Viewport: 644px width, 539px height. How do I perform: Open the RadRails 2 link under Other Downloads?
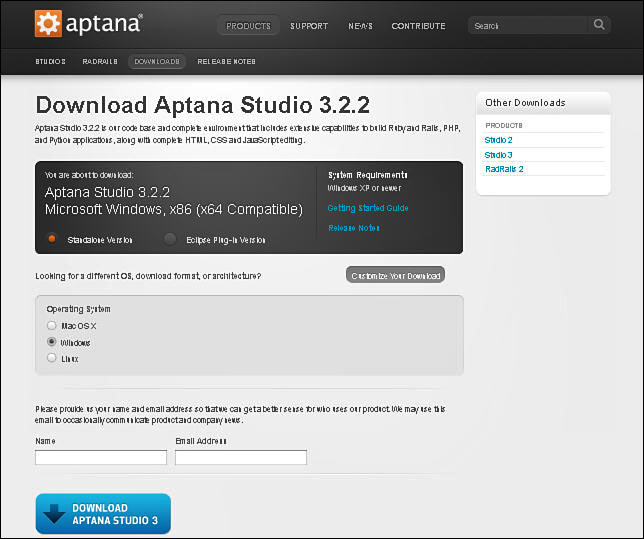(x=504, y=169)
